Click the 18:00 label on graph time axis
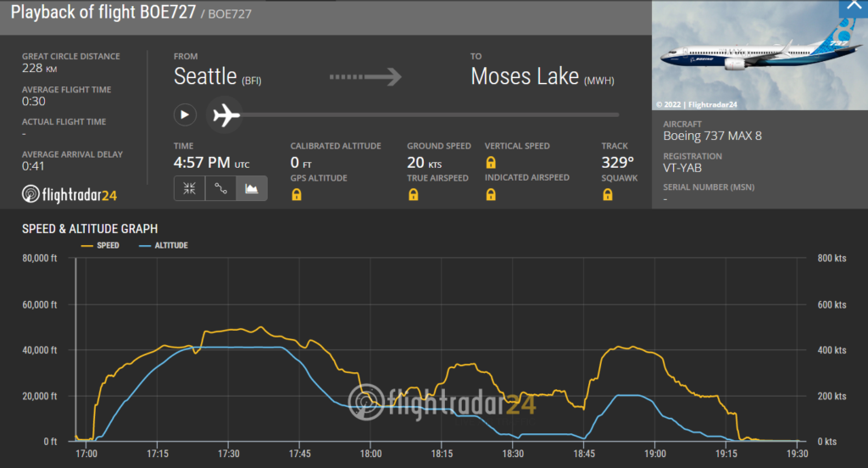This screenshot has height=468, width=868. pos(371,454)
